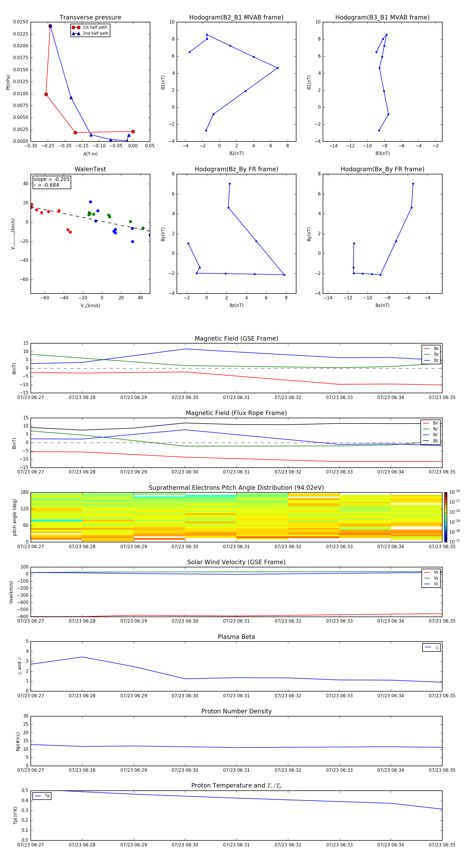Click the 'VA(km/s)' axis label in WalenTest

pyautogui.click(x=90, y=306)
